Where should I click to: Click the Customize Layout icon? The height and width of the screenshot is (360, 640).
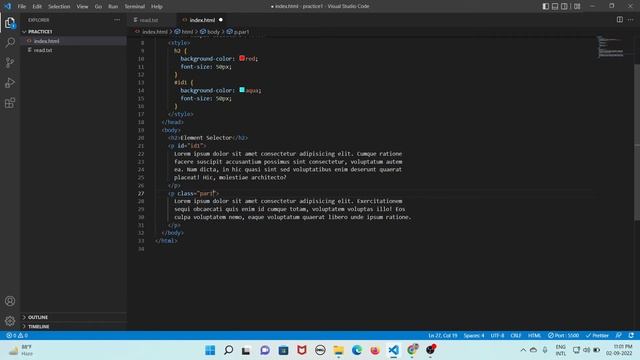pyautogui.click(x=577, y=6)
